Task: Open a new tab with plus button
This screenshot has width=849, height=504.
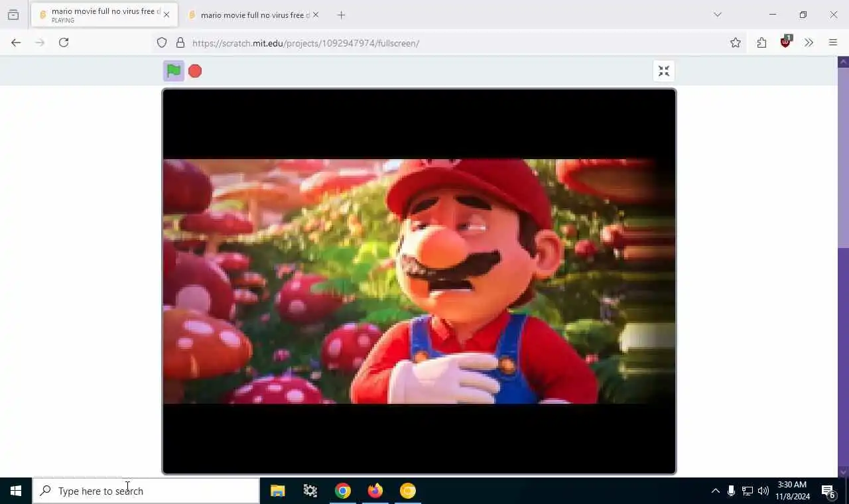Action: click(341, 15)
